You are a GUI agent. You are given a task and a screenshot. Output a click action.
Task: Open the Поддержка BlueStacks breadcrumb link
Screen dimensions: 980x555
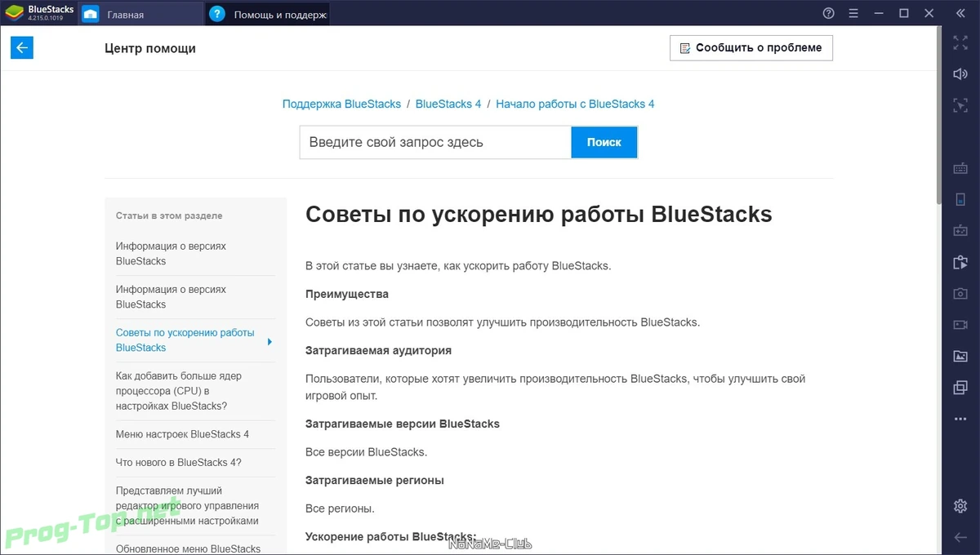[x=341, y=104]
